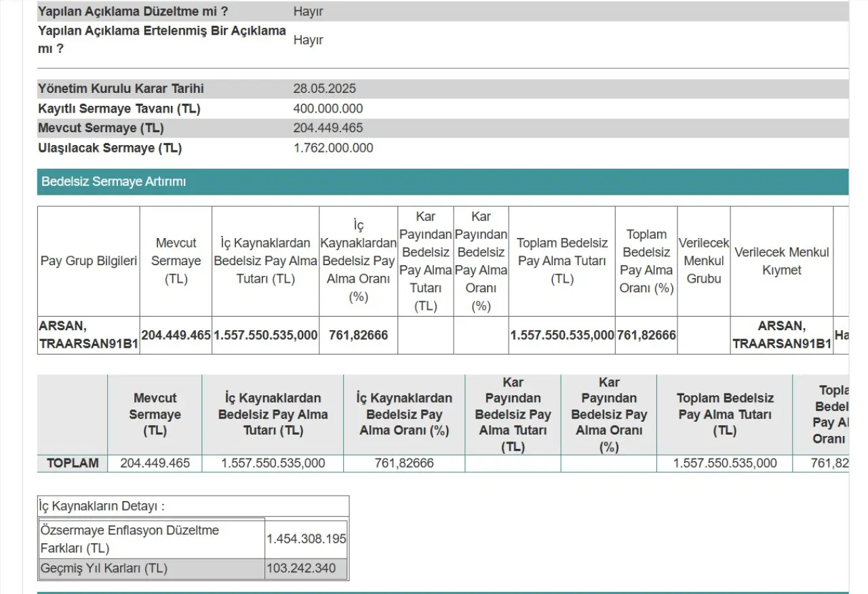Click the TOPLAM row label
868x594 pixels.
(x=73, y=463)
